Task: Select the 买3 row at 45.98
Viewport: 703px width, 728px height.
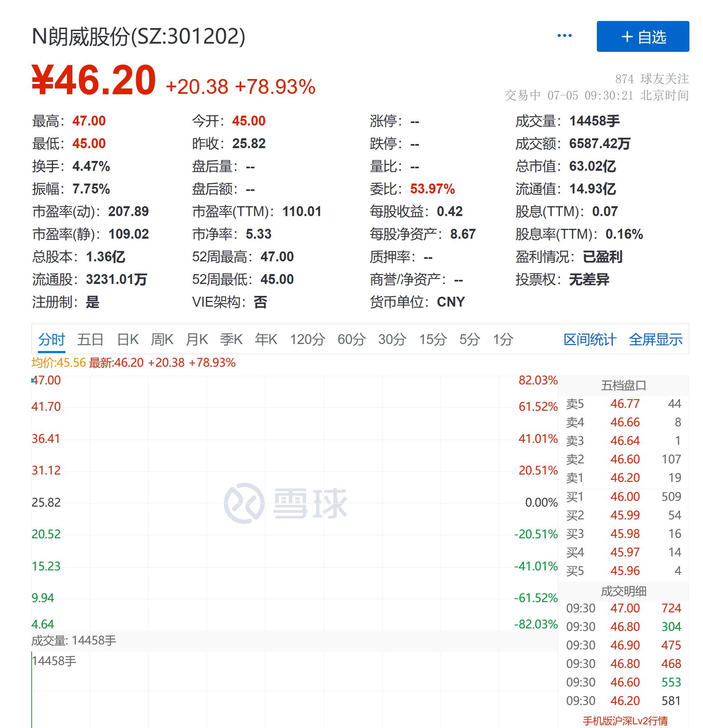Action: pyautogui.click(x=624, y=534)
